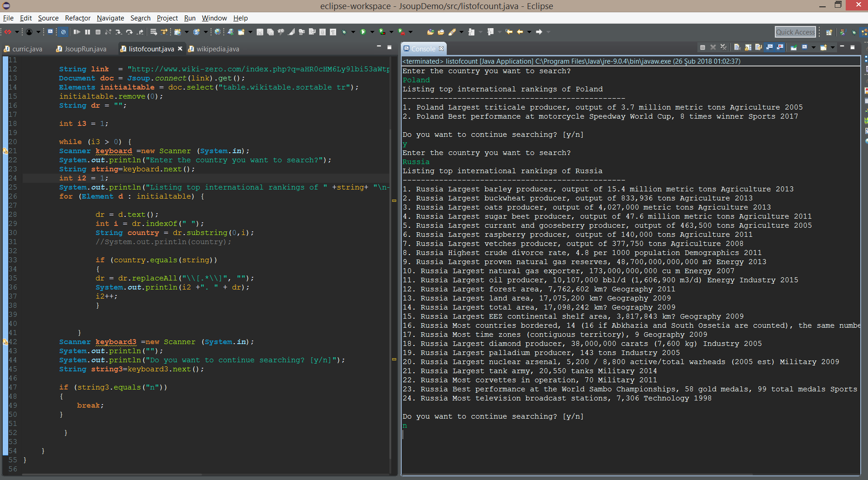Image resolution: width=868 pixels, height=480 pixels.
Task: Open the Search pencil dropdown arrow
Action: tap(461, 32)
